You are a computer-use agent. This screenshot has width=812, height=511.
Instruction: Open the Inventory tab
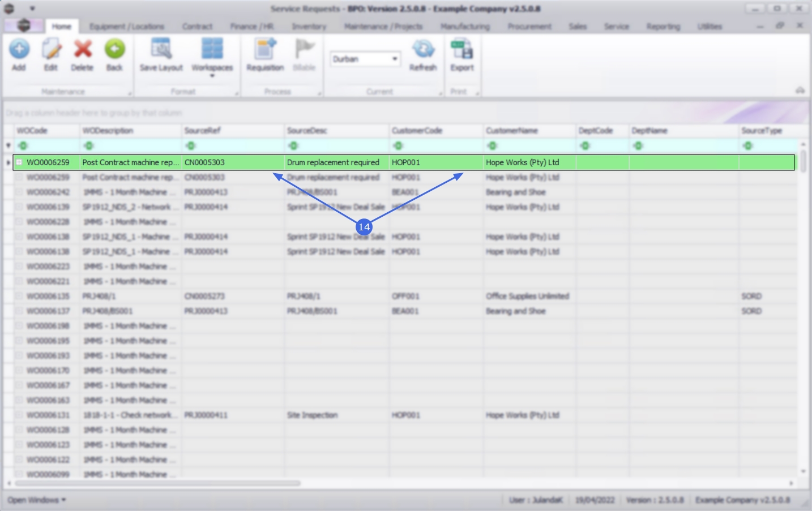point(309,27)
